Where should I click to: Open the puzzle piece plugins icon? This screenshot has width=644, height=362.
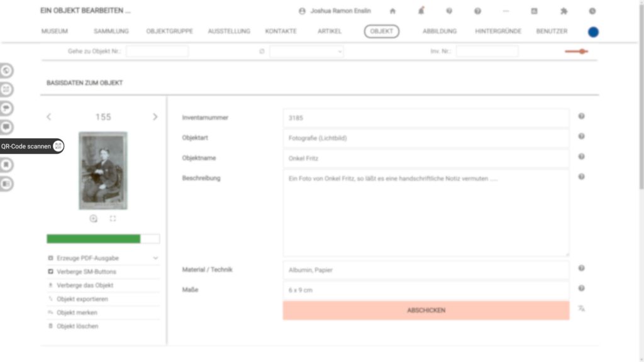(x=564, y=11)
